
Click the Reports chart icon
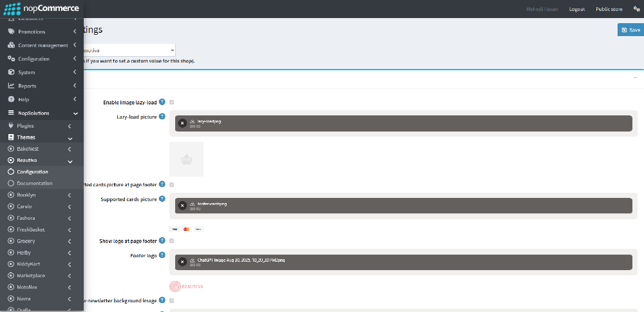click(11, 86)
